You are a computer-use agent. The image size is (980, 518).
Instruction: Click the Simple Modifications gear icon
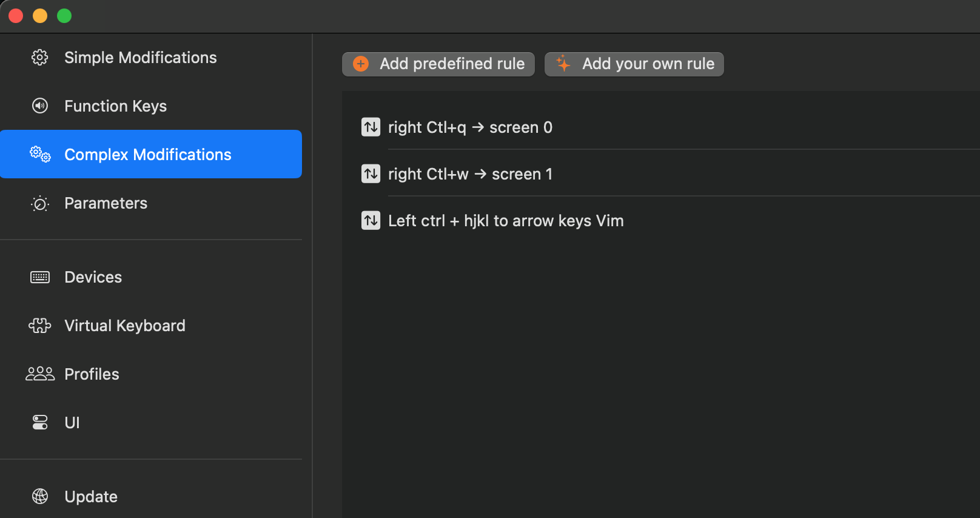pos(40,58)
